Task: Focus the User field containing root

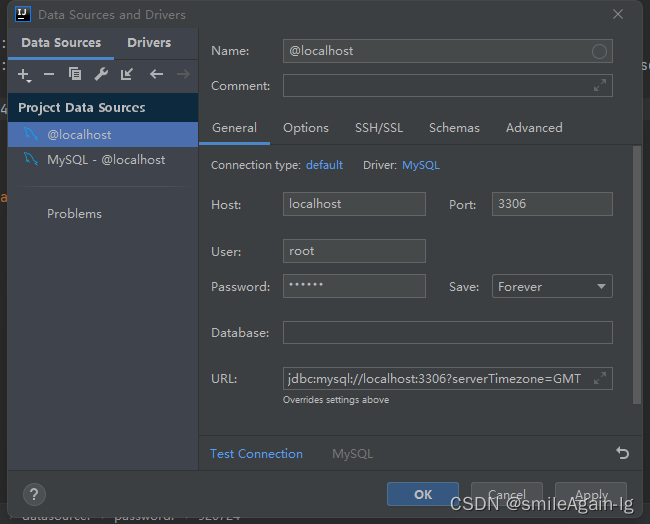Action: (354, 251)
